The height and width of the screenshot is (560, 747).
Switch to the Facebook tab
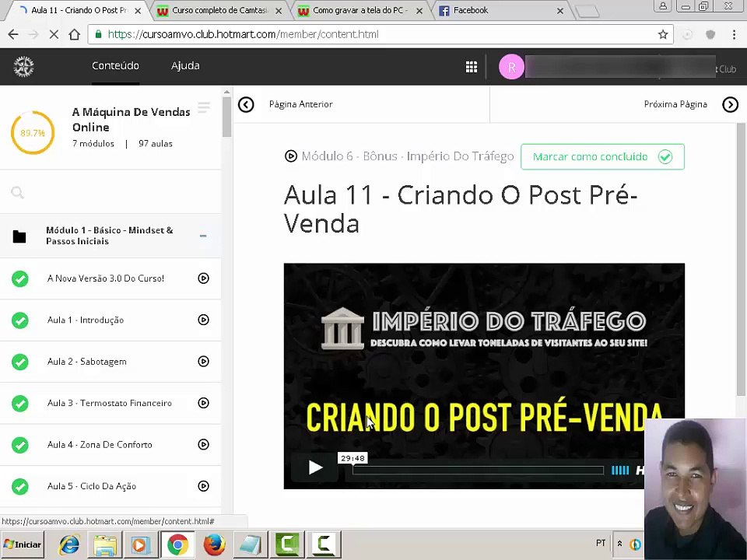(500, 10)
